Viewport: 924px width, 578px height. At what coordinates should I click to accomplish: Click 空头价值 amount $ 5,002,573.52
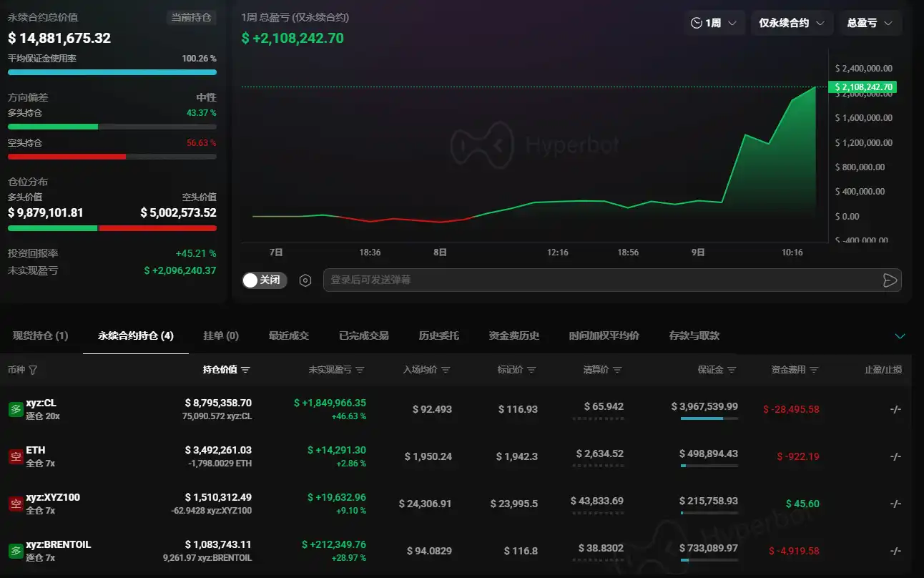point(178,212)
